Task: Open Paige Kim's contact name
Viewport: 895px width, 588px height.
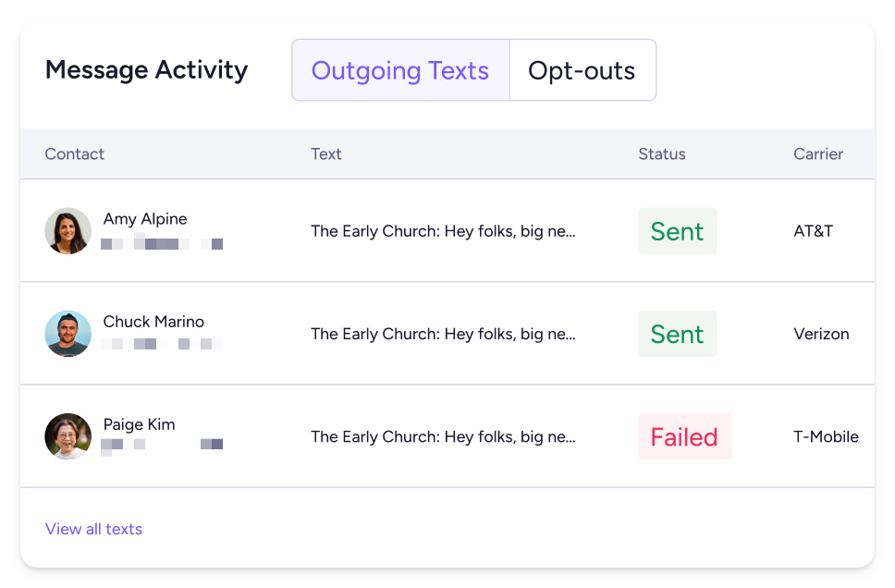Action: pyautogui.click(x=139, y=424)
